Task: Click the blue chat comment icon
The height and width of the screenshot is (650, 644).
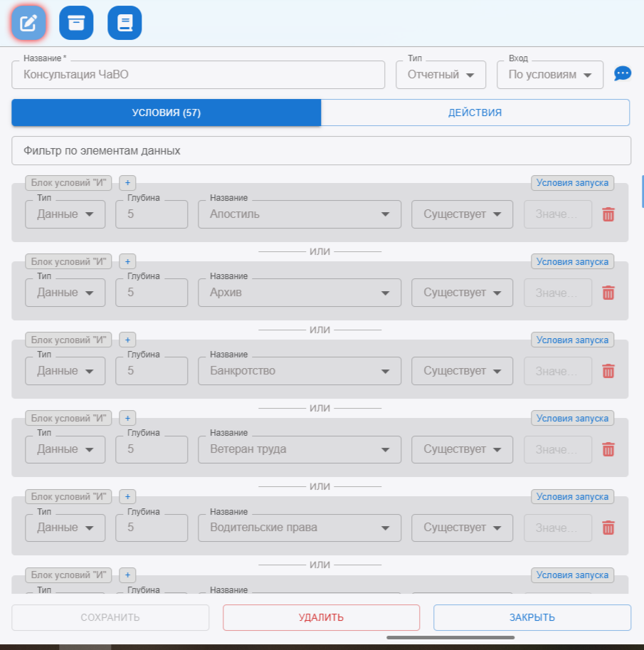Action: tap(622, 73)
